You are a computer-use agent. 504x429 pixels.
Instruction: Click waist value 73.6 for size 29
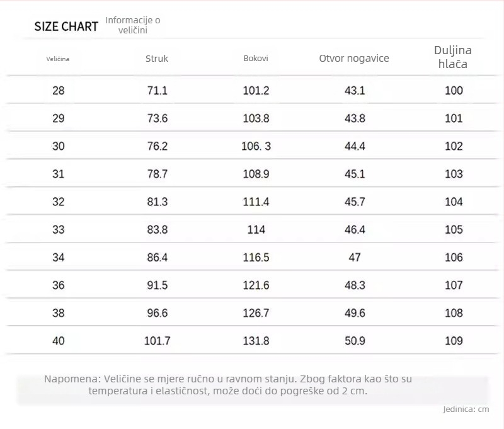pos(157,118)
